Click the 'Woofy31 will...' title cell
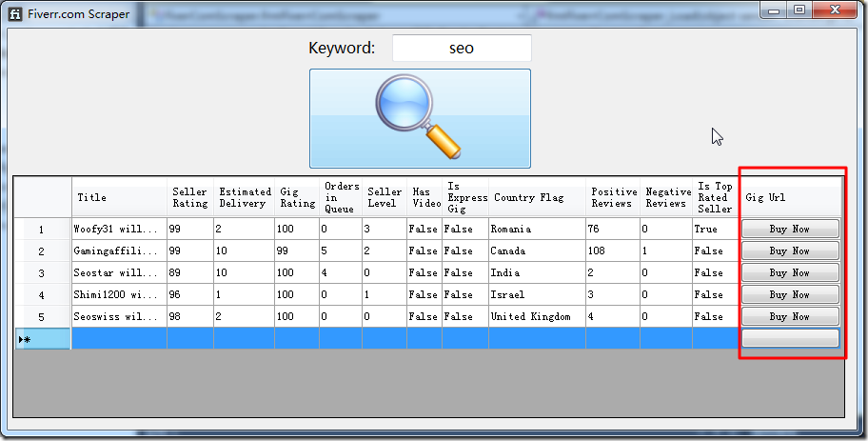 (x=119, y=229)
